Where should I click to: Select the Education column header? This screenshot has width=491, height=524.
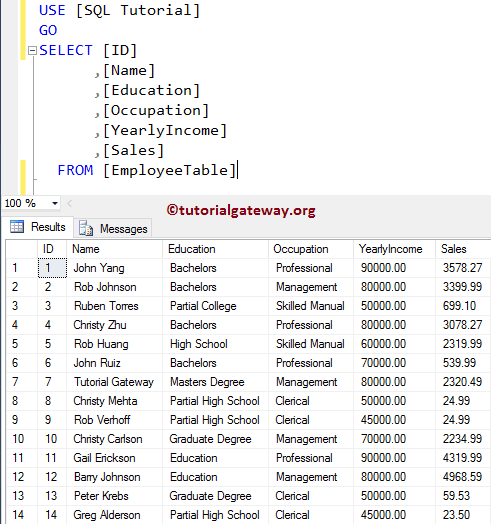coord(215,249)
